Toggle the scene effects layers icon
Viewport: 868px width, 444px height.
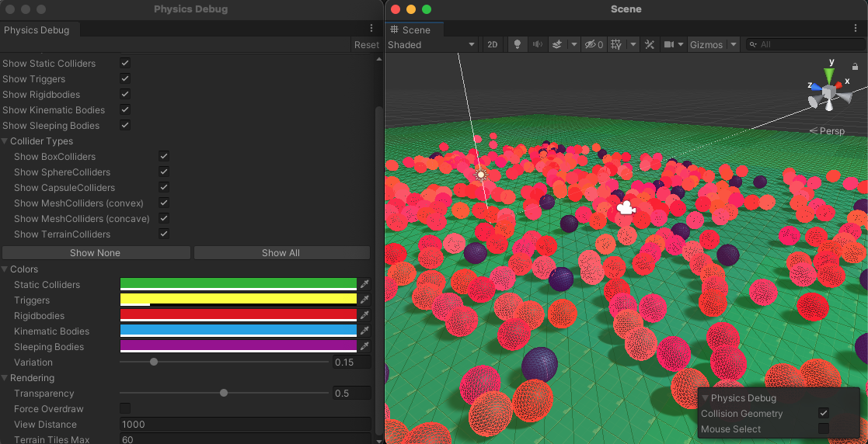click(557, 45)
